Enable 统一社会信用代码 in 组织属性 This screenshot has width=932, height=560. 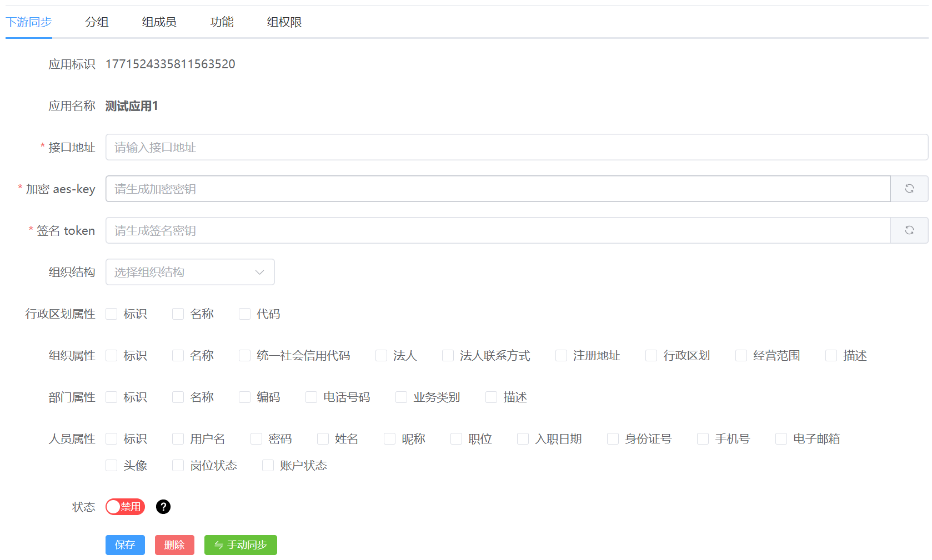244,355
